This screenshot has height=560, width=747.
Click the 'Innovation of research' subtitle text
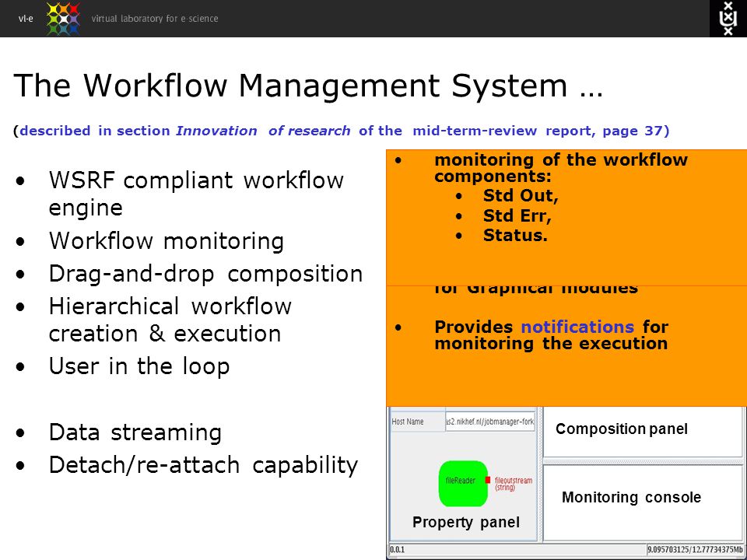[x=263, y=131]
